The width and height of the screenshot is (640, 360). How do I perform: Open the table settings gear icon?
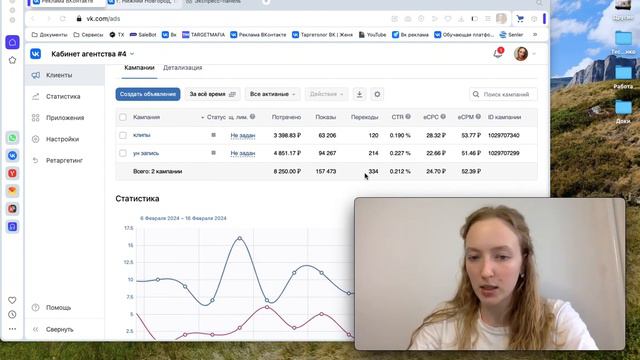pos(377,94)
